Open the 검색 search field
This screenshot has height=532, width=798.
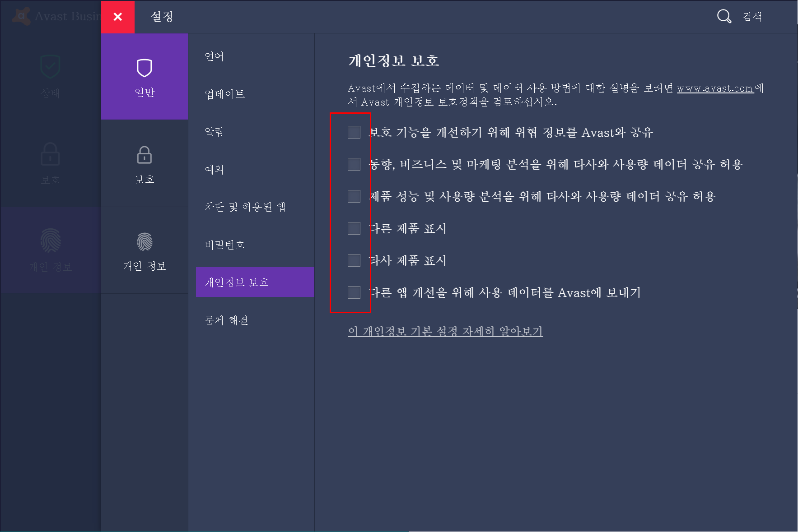click(x=752, y=17)
